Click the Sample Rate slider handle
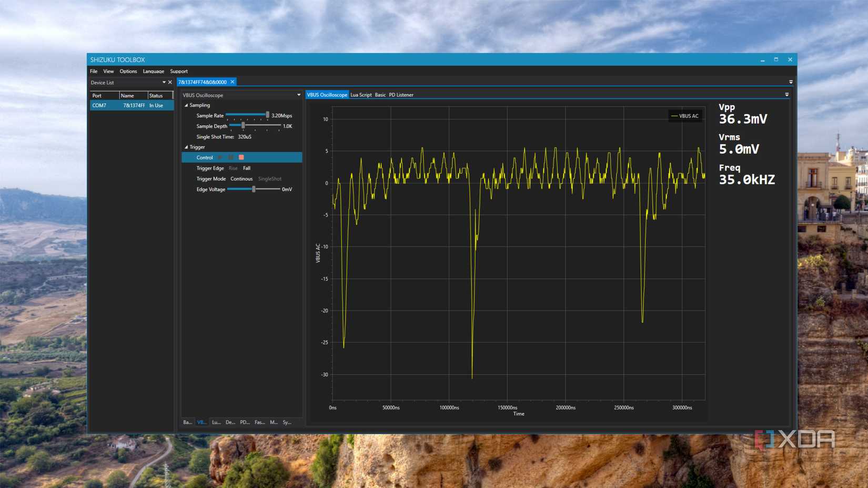This screenshot has height=488, width=868. tap(267, 115)
